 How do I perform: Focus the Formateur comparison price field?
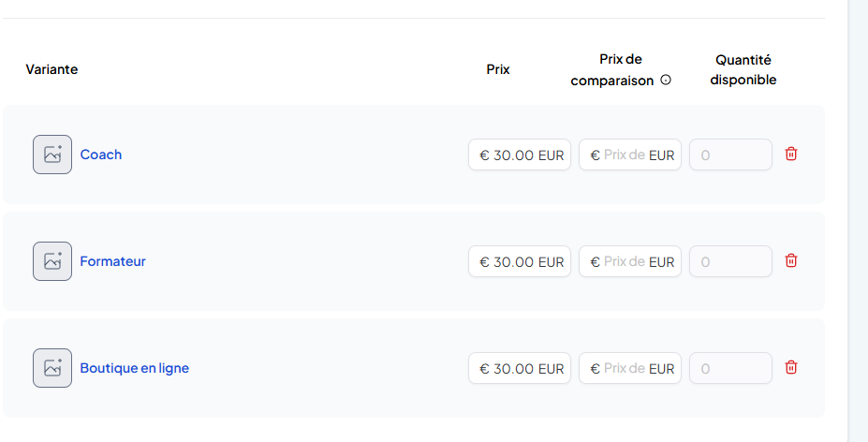coord(629,262)
